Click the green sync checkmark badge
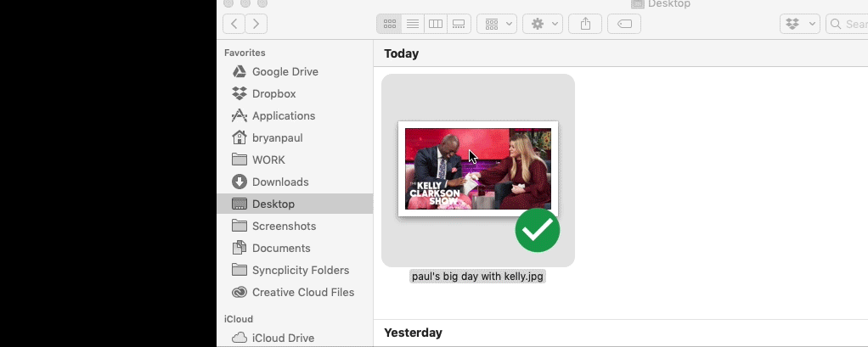Viewport: 868px width, 347px height. click(538, 230)
